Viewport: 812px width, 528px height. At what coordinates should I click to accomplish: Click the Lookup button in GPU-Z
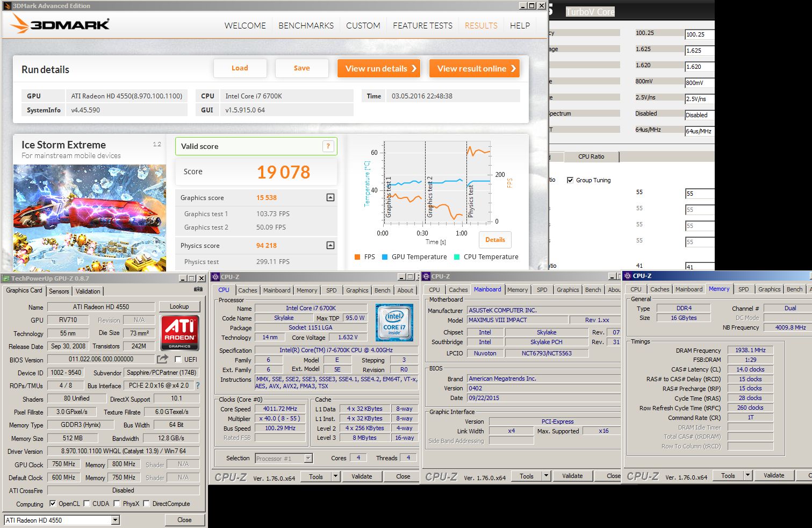pos(179,306)
